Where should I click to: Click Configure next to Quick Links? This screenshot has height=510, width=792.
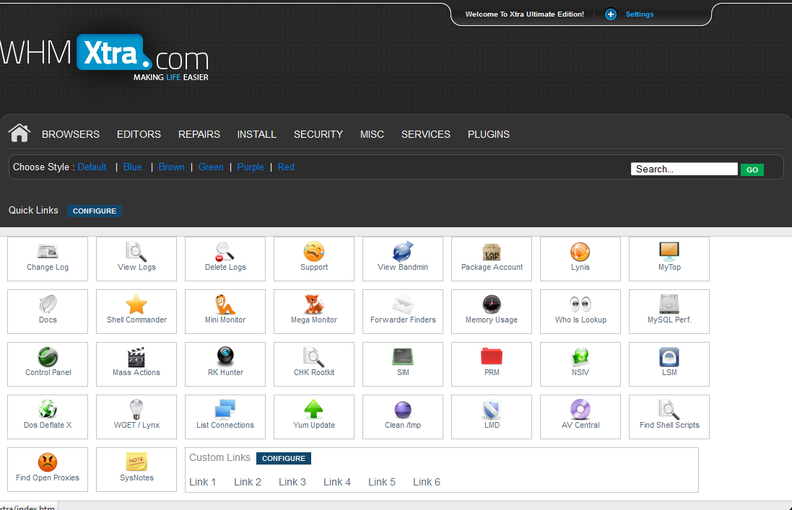click(95, 211)
